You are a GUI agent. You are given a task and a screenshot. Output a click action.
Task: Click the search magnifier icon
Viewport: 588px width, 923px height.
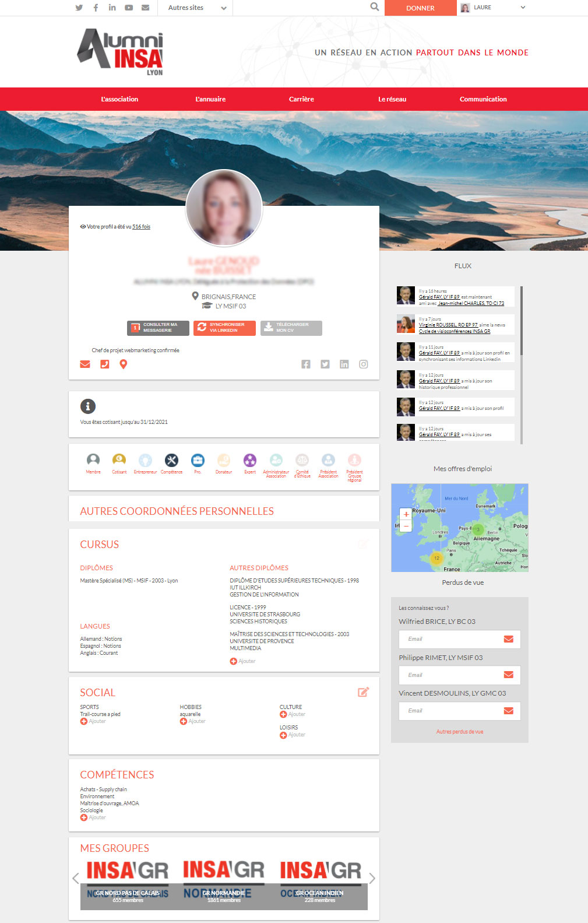375,7
